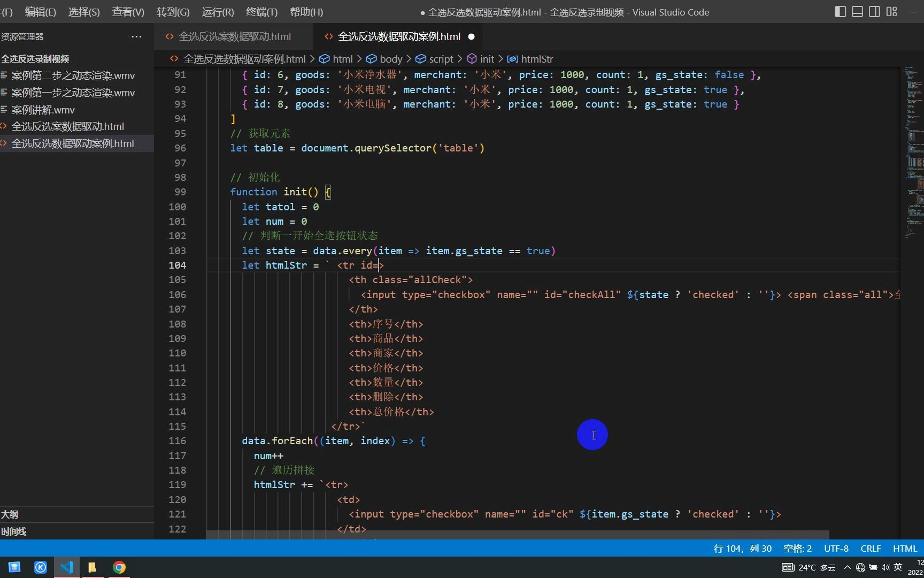
Task: Change line ending CRLF in status bar
Action: click(871, 549)
